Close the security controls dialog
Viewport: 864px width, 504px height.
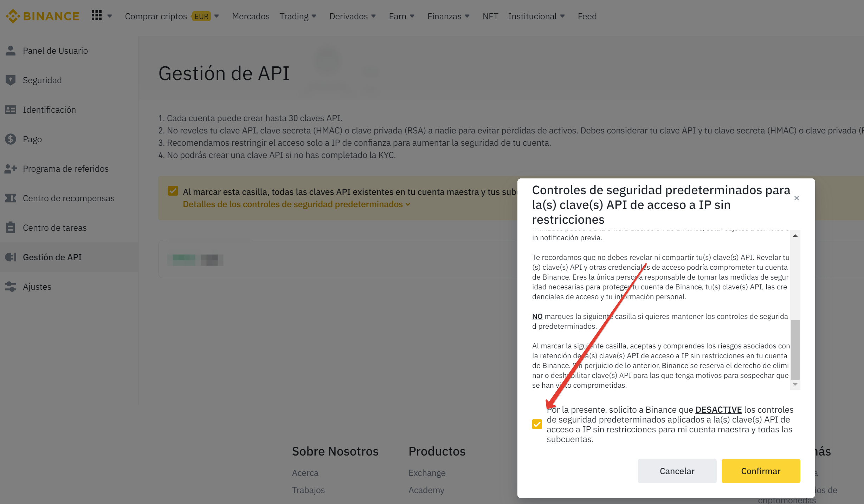(797, 198)
